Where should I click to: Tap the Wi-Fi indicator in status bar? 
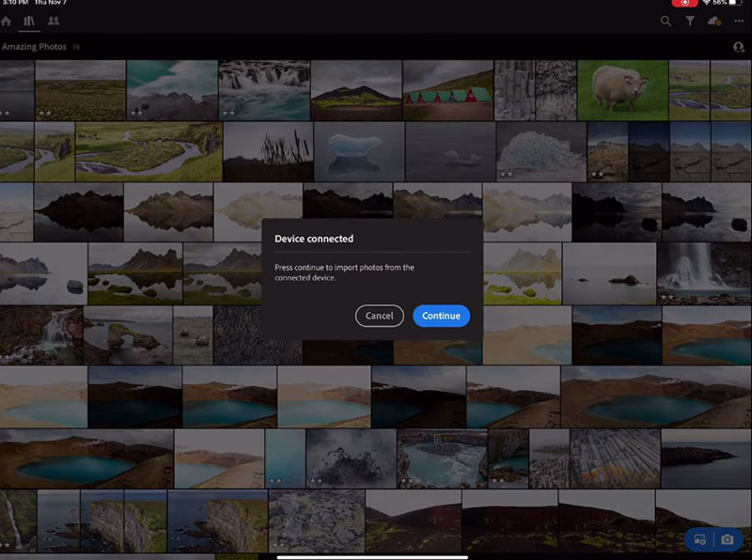(x=706, y=3)
